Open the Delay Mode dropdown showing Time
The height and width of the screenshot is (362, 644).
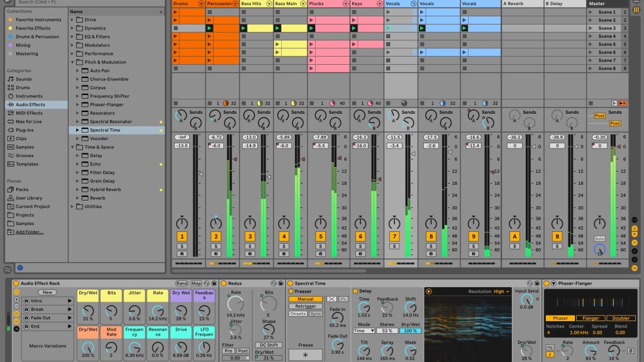coord(363,331)
